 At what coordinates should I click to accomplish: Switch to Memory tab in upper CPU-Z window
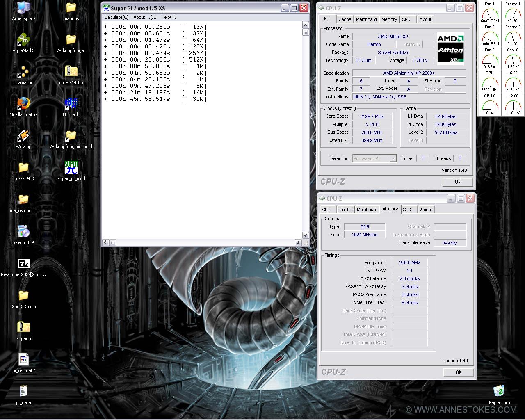(x=389, y=19)
